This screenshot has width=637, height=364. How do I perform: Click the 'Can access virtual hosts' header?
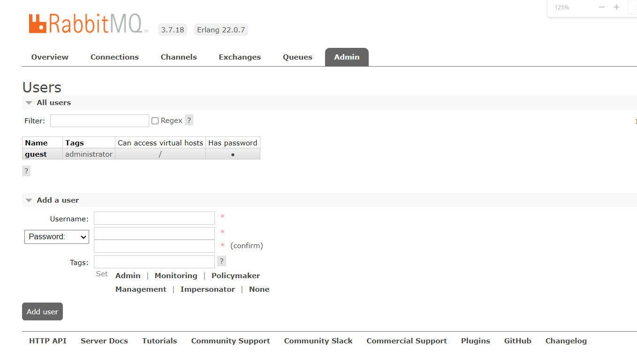160,143
